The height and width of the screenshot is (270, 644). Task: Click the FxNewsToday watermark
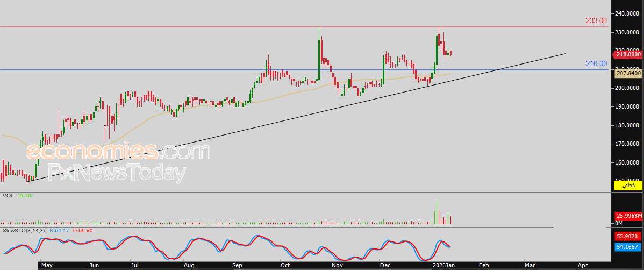(117, 173)
